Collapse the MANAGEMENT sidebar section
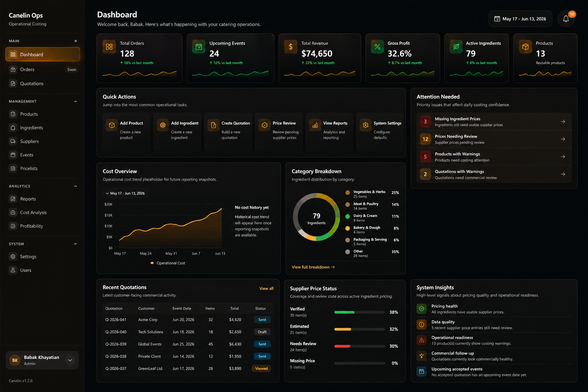The height and width of the screenshot is (392, 588). pyautogui.click(x=75, y=101)
